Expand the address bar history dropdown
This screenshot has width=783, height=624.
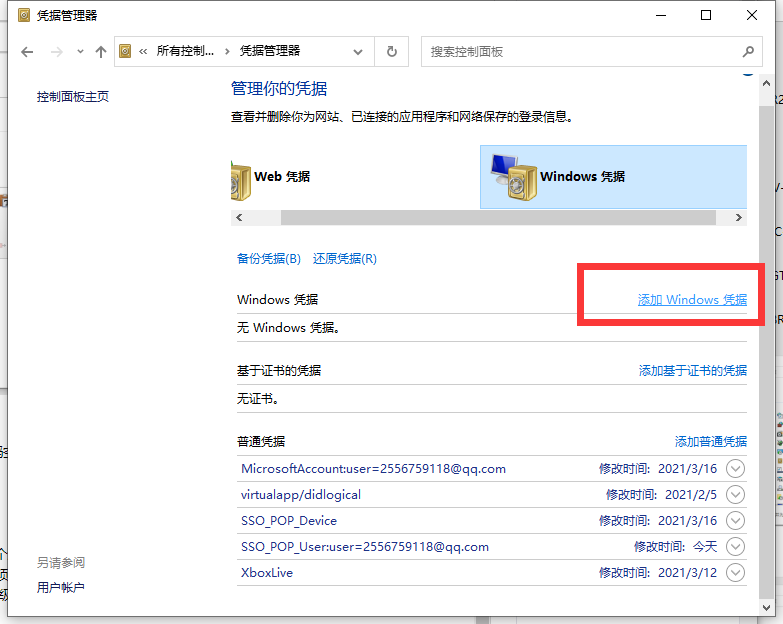[358, 52]
